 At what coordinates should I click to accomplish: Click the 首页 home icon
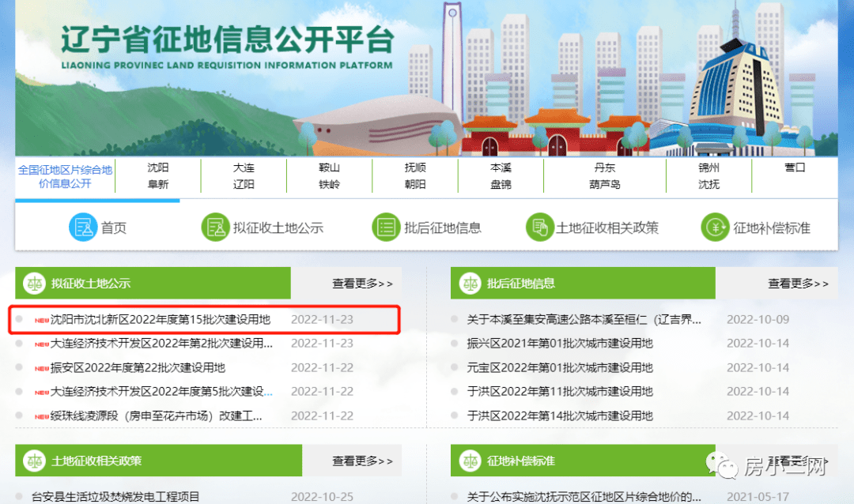(82, 228)
